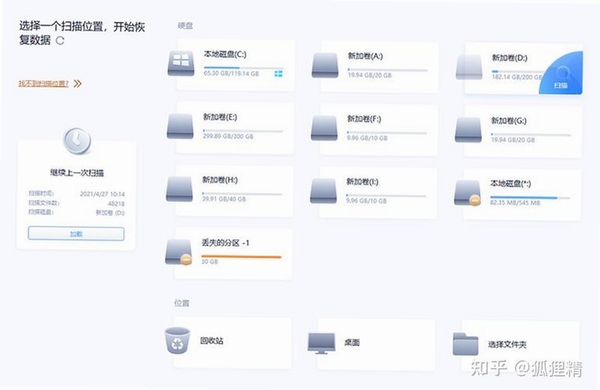600x390 pixels.
Task: Click the 新加卷(I:) label
Action: click(x=362, y=182)
